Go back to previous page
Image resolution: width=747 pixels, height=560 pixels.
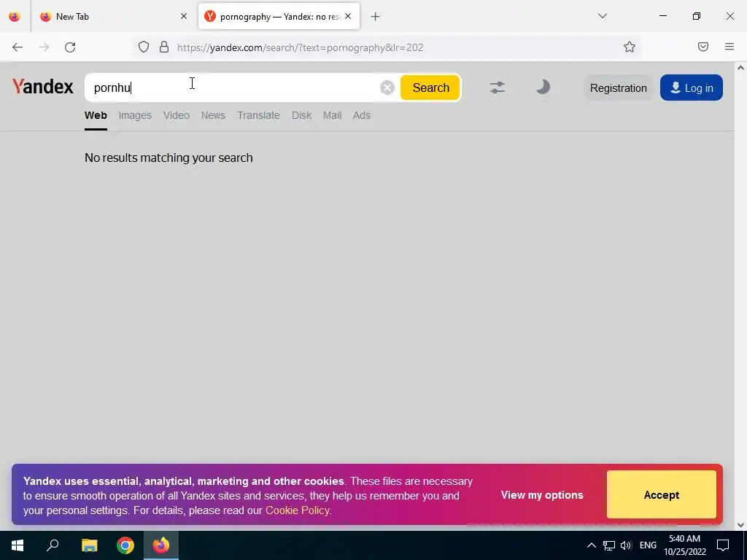(x=18, y=47)
